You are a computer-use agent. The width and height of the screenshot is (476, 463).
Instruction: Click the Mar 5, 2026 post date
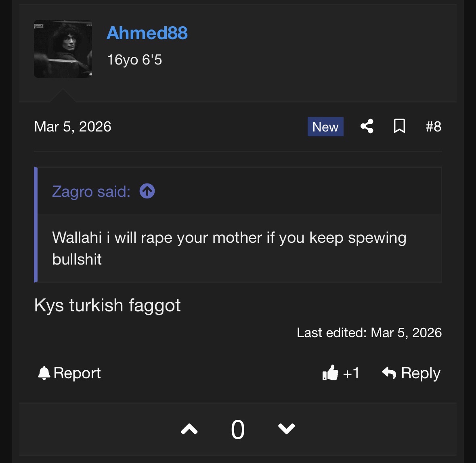[x=73, y=127]
